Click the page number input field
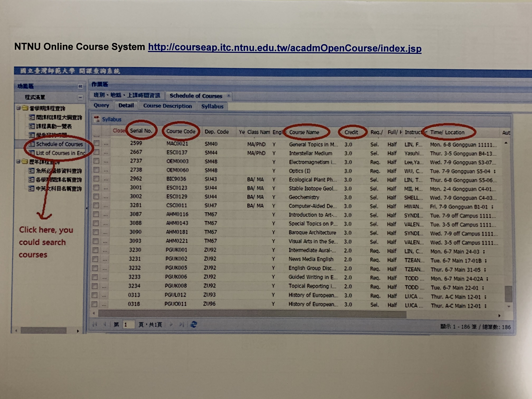Image resolution: width=532 pixels, height=399 pixels. 128,325
